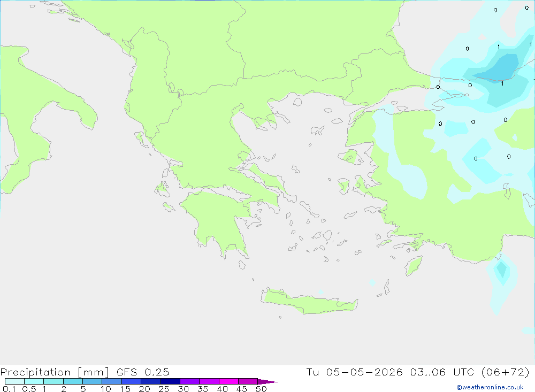The width and height of the screenshot is (535, 392).
Task: Choose the 25–30 mm navy legend swatch
Action: point(170,381)
